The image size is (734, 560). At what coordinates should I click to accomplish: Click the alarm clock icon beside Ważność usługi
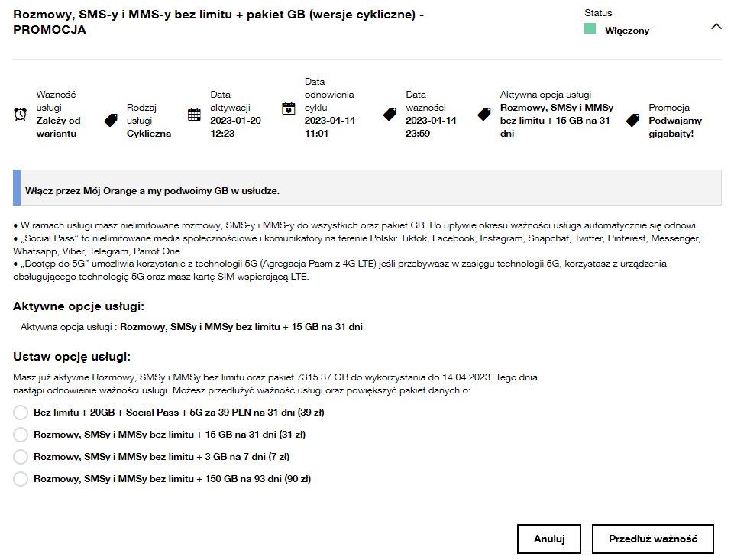[x=21, y=114]
